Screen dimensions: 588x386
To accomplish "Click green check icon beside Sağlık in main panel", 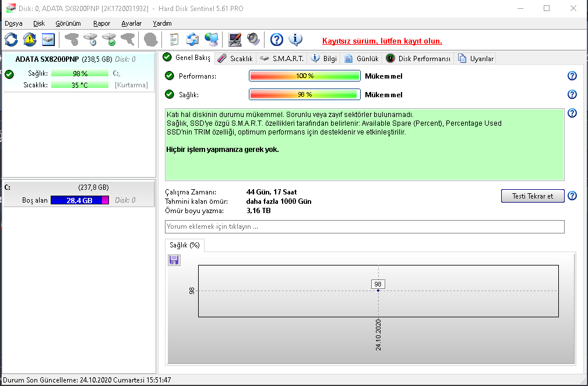I will click(170, 94).
